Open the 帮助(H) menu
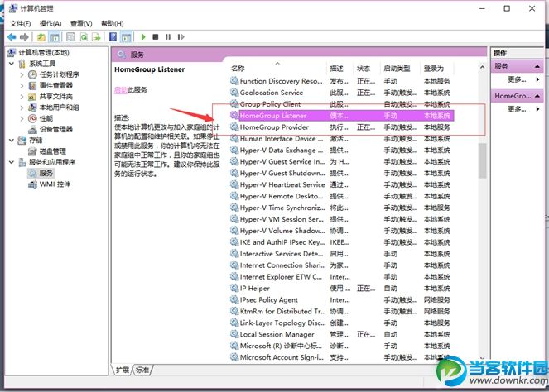Image resolution: width=549 pixels, height=392 pixels. (x=113, y=23)
